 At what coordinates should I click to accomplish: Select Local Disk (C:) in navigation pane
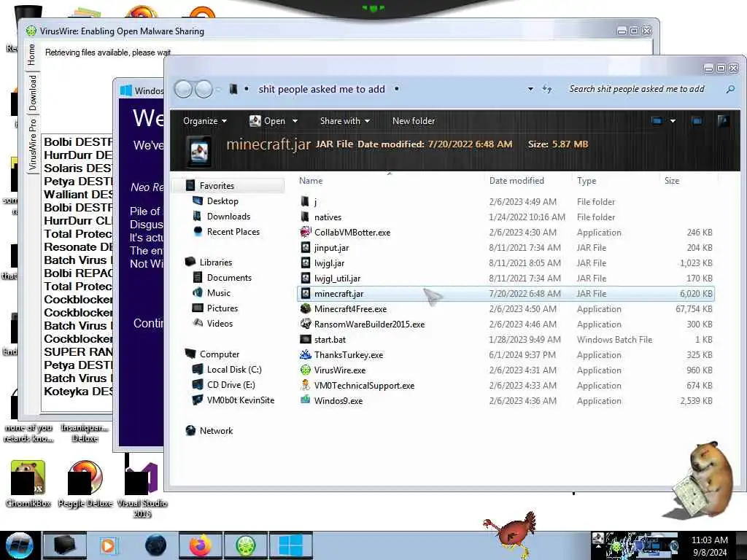pyautogui.click(x=234, y=370)
